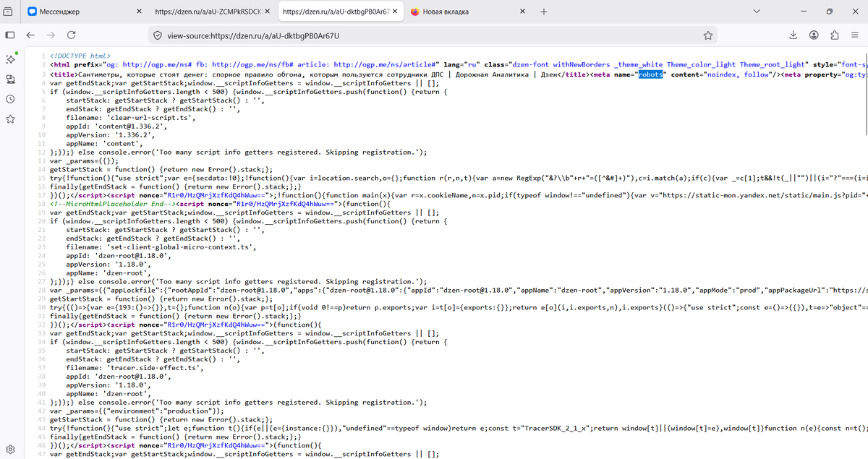Open synced tabs in the sidebar

pyautogui.click(x=9, y=79)
